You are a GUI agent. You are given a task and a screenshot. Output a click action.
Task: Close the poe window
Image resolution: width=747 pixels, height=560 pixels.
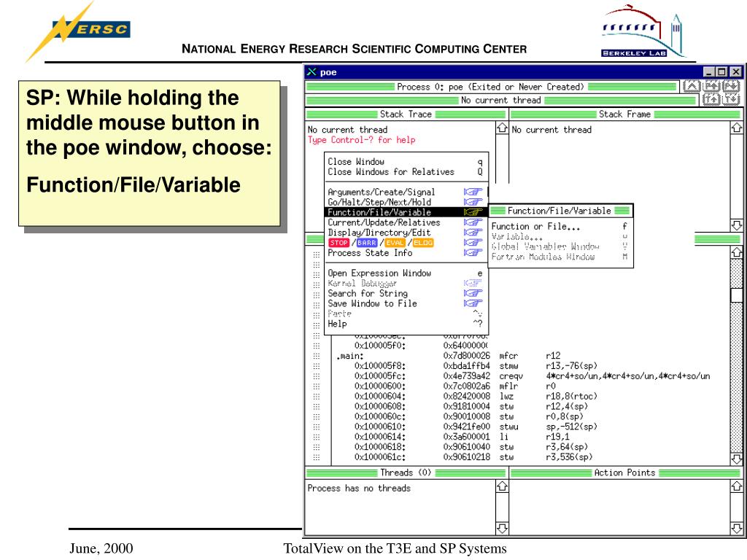(735, 72)
